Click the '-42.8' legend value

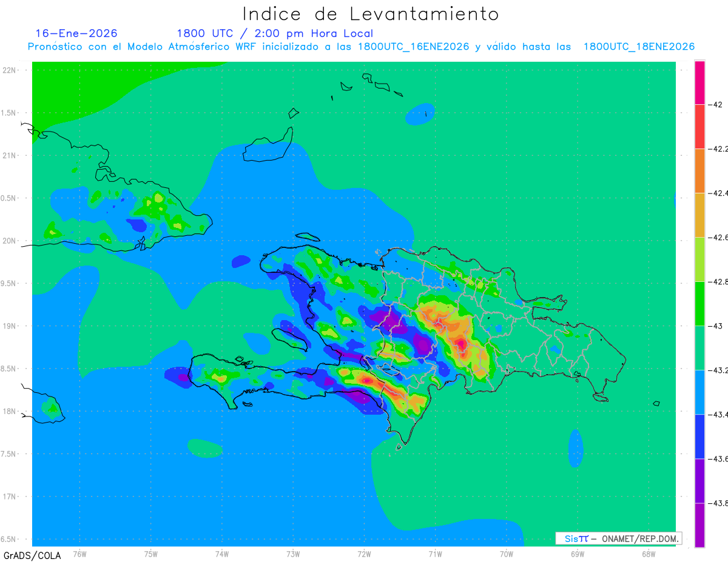tap(719, 281)
